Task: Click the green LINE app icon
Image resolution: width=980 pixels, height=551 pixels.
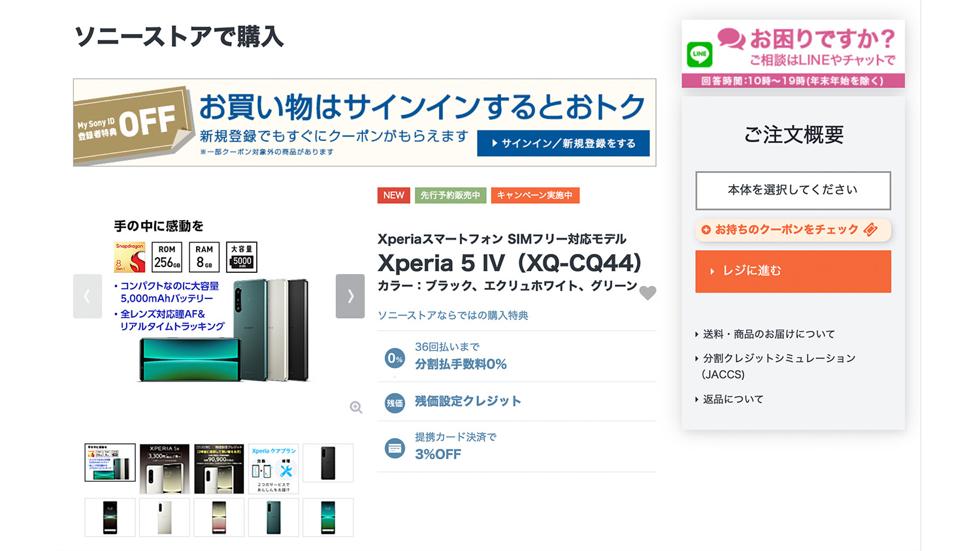Action: click(x=700, y=54)
